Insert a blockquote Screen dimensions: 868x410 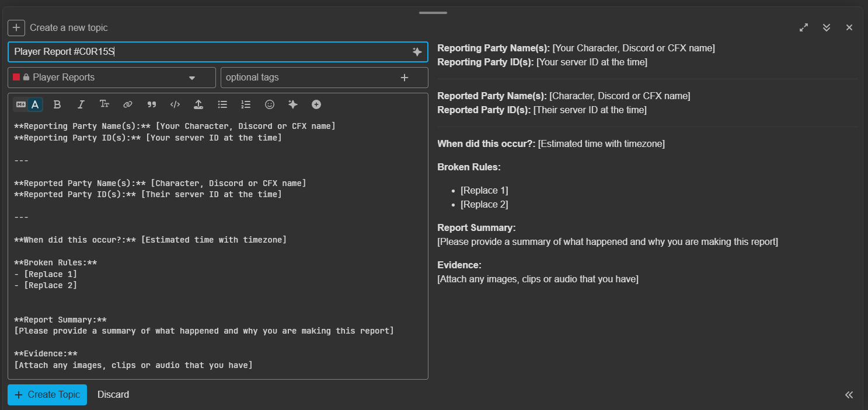tap(152, 104)
